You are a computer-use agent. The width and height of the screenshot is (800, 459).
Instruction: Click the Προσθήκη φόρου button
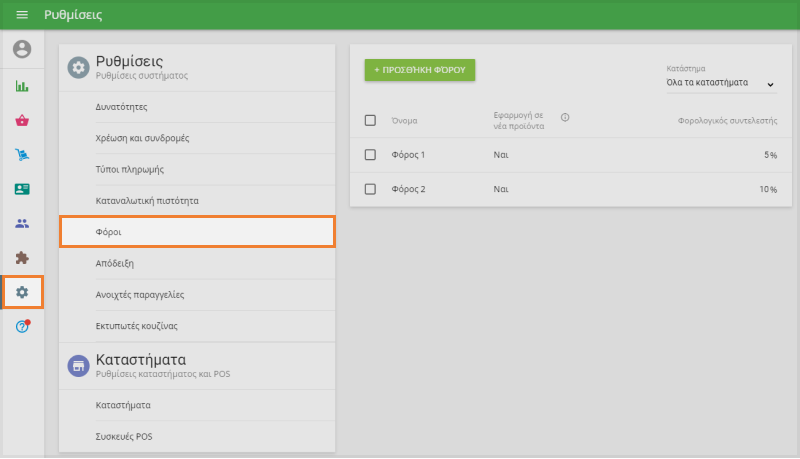[419, 70]
